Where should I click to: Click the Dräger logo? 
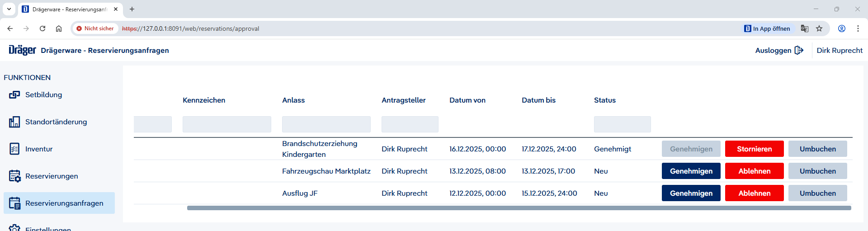tap(22, 50)
